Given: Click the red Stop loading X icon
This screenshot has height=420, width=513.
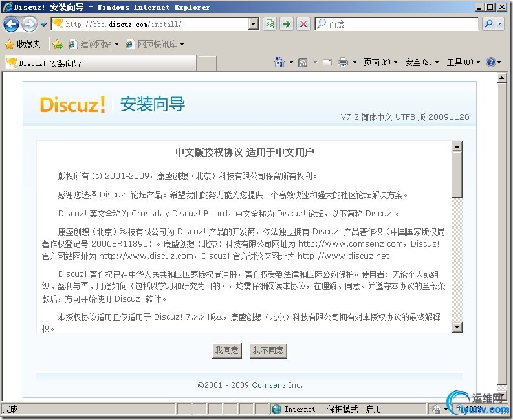Looking at the screenshot, I should 303,24.
